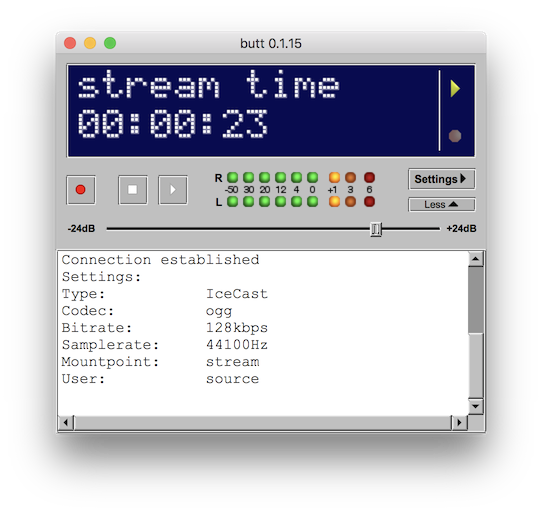
Task: Click the log scrollbar down arrow
Action: [x=476, y=406]
